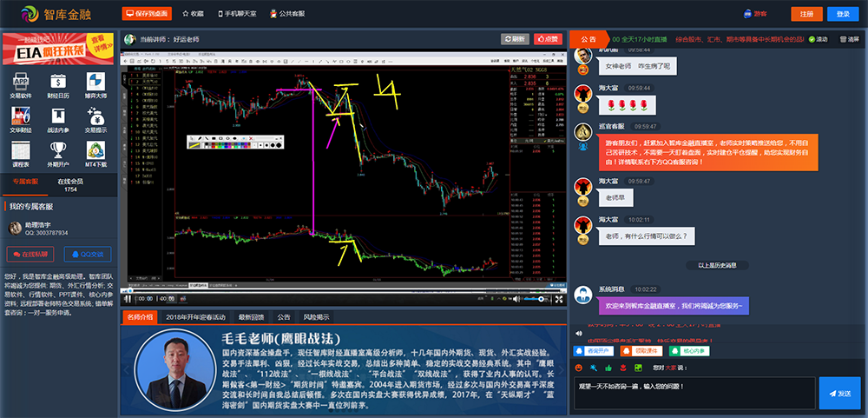Open the 课程表 schedule icon
This screenshot has height=418, width=868.
21,150
